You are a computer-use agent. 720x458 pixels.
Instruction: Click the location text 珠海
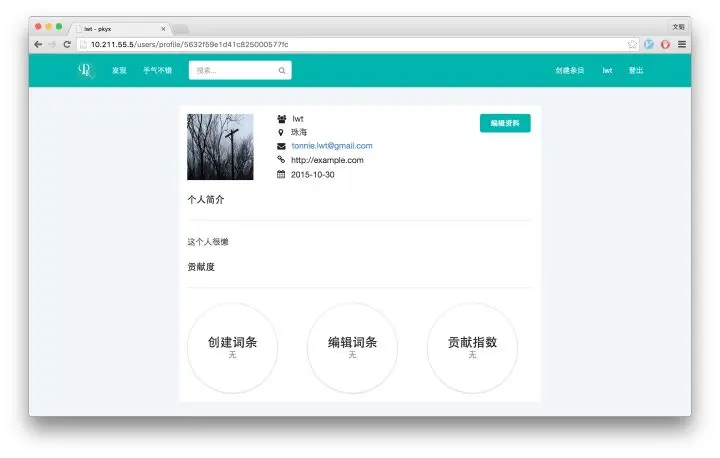(x=298, y=132)
